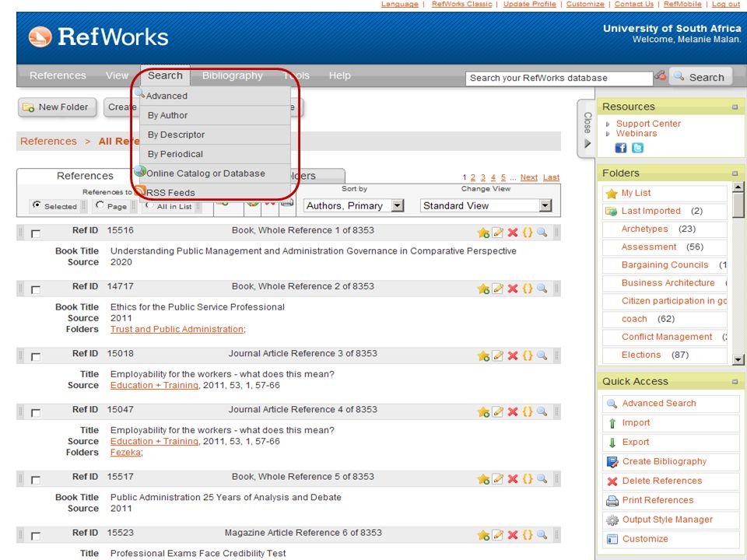Open the Archetypes folder
Viewport: 747px width, 560px height.
pos(644,229)
